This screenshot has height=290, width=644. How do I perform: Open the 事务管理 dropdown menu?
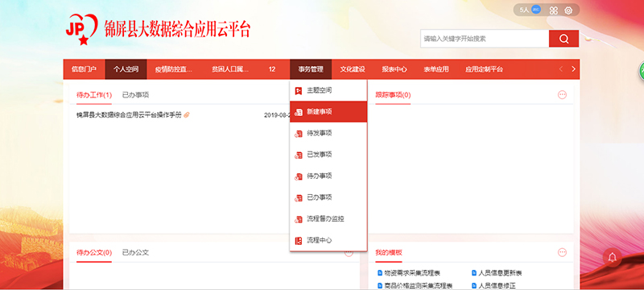pyautogui.click(x=311, y=69)
